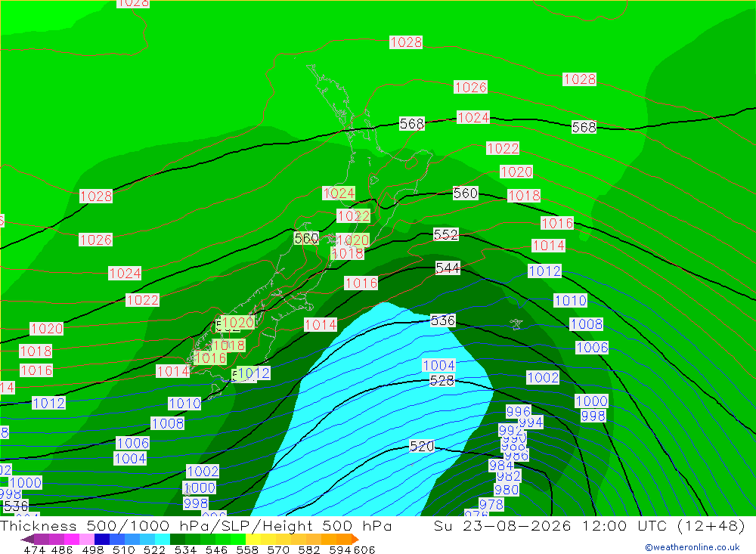The image size is (756, 554).
Task: Click the 474 legend value label
Action: pos(34,549)
